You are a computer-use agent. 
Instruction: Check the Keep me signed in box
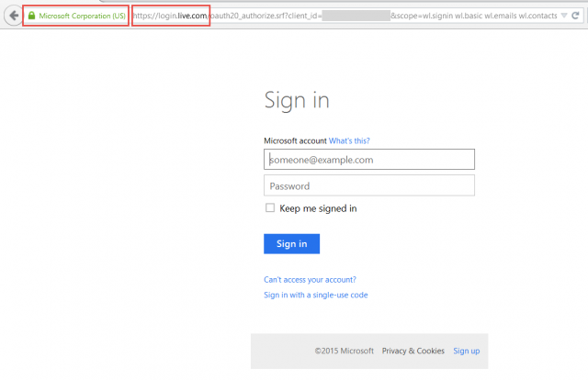(270, 208)
